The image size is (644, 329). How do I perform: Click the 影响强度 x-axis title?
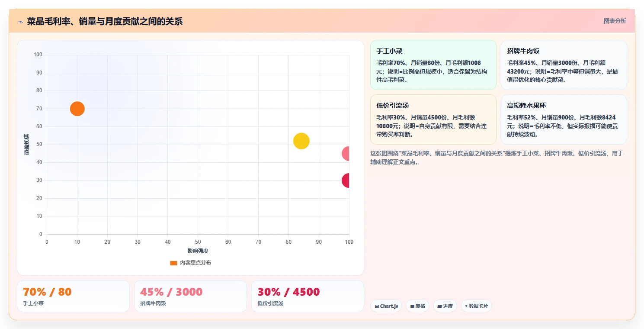pos(198,251)
